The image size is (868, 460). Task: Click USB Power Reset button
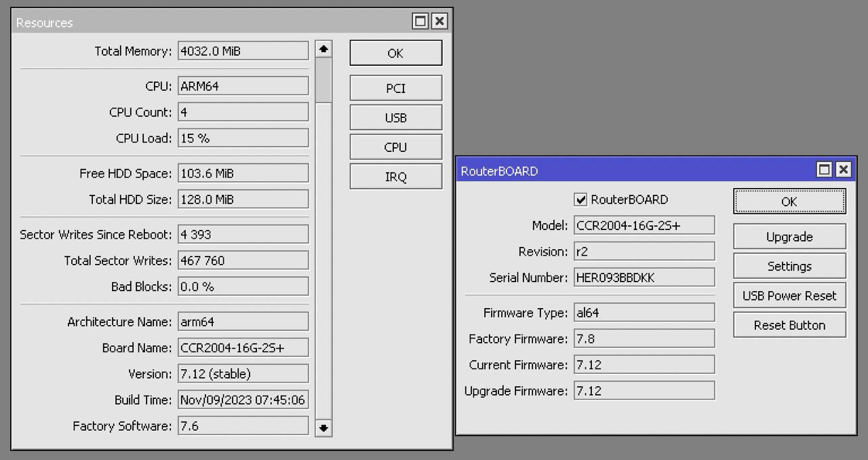tap(789, 296)
